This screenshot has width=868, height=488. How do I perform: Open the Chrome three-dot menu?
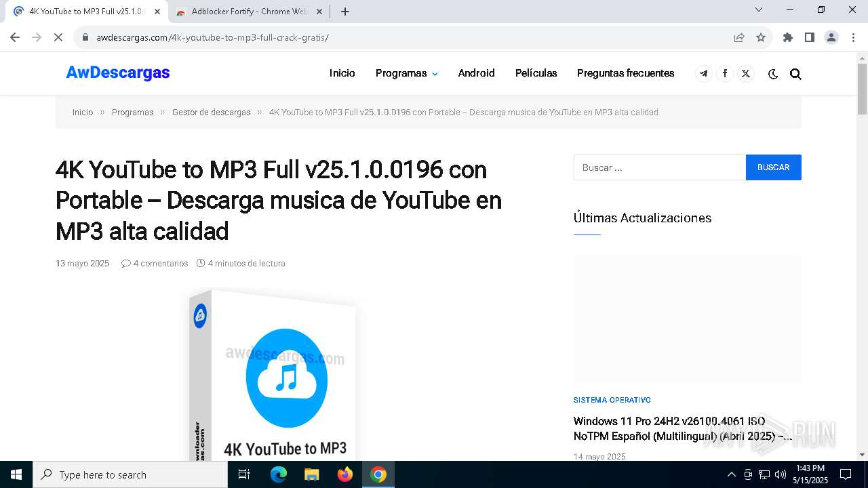(x=853, y=37)
